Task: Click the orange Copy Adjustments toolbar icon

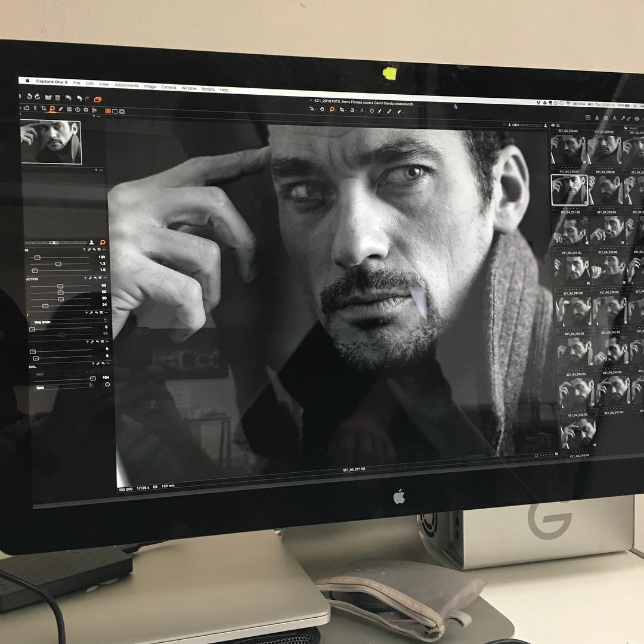Action: (98, 99)
